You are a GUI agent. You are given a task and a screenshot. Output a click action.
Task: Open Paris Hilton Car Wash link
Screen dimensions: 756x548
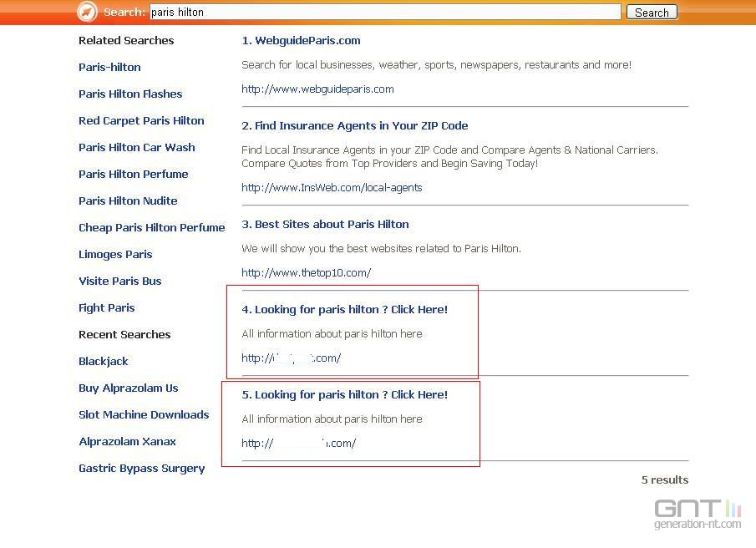tap(136, 148)
